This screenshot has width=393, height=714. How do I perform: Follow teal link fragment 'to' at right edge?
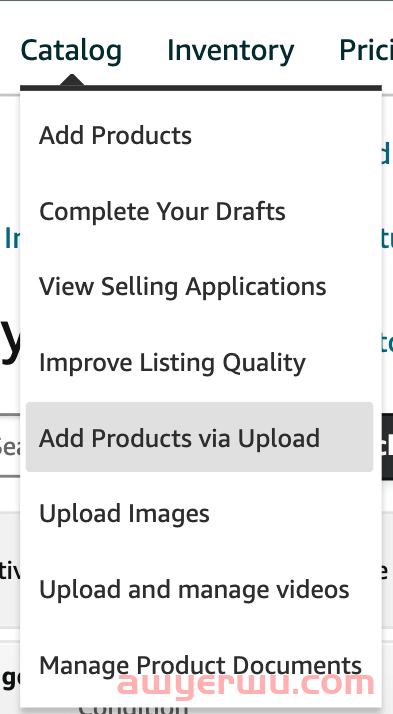387,344
